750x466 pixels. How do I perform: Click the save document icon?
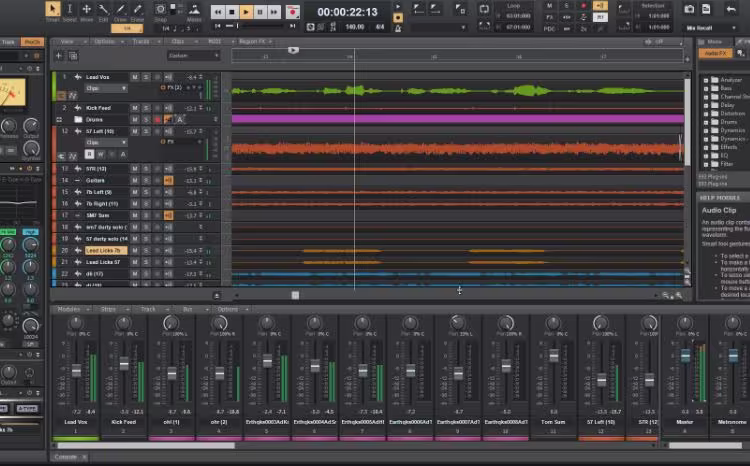pyautogui.click(x=706, y=9)
